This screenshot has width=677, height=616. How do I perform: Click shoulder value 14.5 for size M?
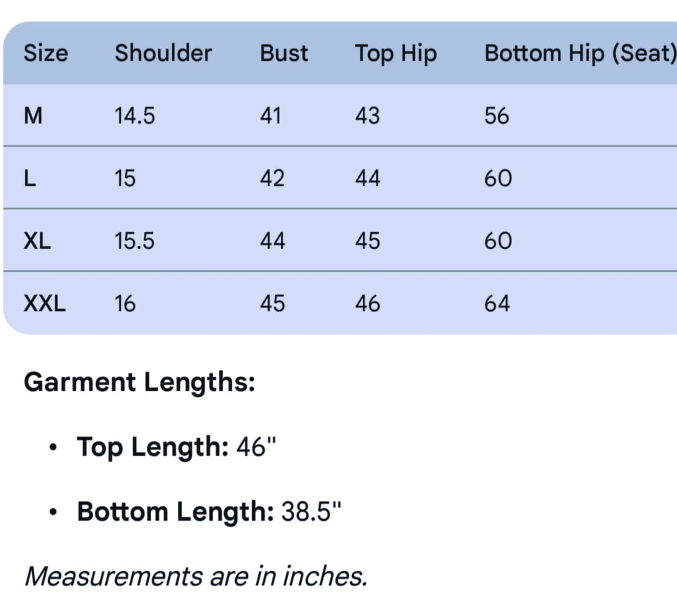coord(135,115)
